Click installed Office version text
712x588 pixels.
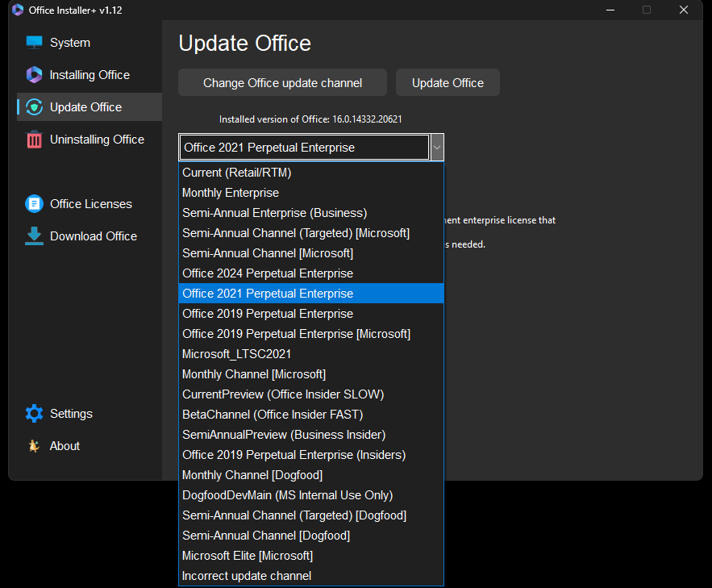coord(310,119)
